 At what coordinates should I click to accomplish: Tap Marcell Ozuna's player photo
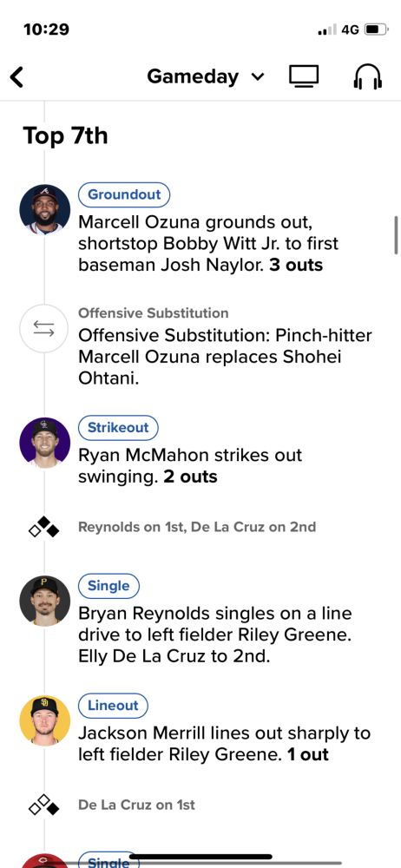[x=45, y=210]
